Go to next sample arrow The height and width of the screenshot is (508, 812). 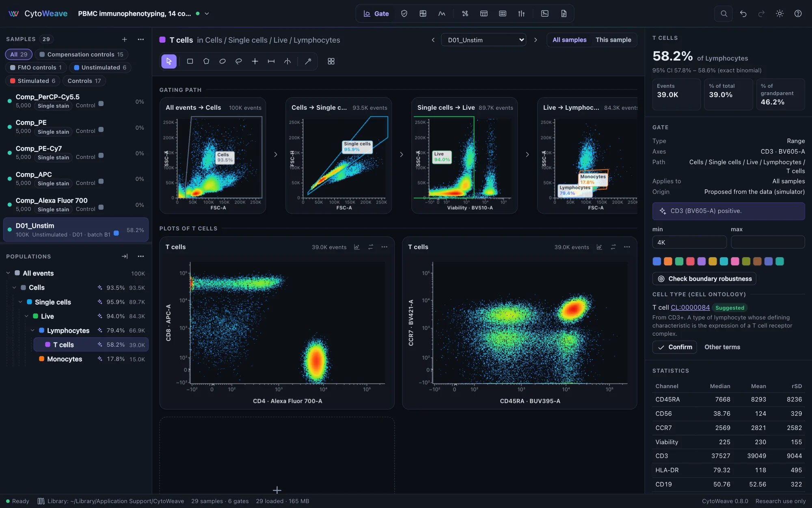(x=536, y=40)
